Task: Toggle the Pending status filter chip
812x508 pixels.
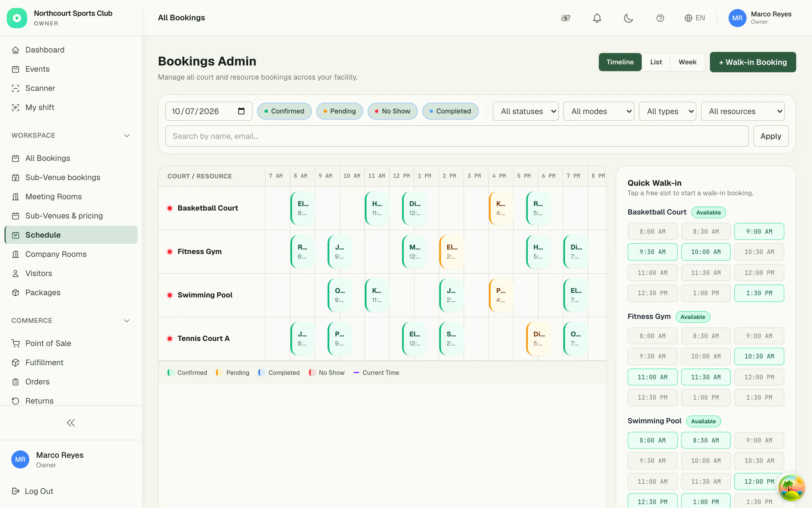Action: coord(340,111)
